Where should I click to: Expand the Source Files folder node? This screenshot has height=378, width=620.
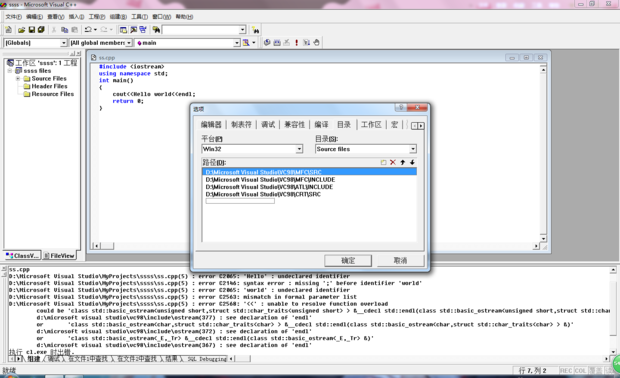click(18, 78)
